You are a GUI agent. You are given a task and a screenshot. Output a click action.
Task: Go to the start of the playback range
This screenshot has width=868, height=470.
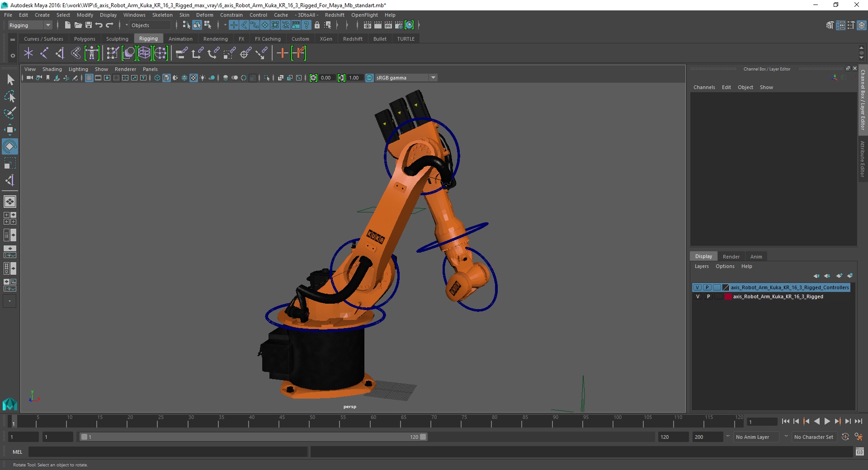tap(786, 421)
